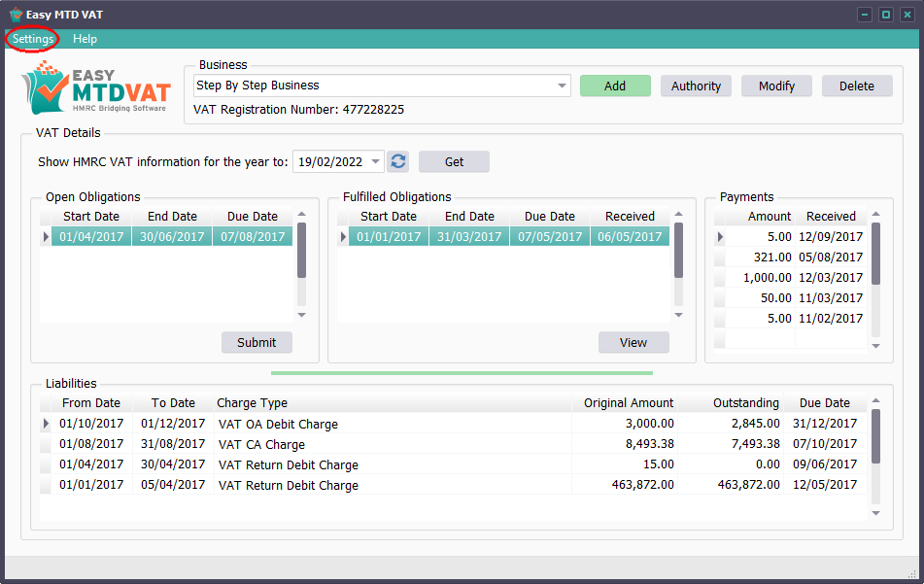Image resolution: width=924 pixels, height=584 pixels.
Task: Click the Authority button
Action: tap(696, 86)
